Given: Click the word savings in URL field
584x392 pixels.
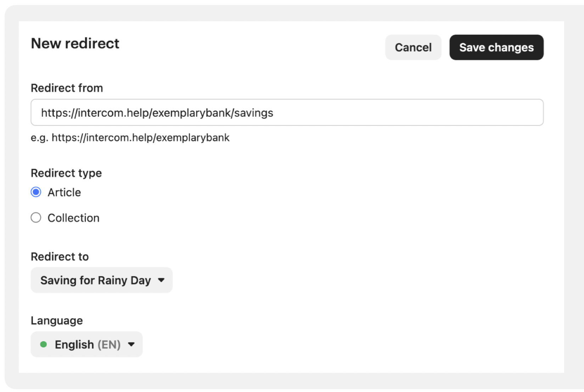Looking at the screenshot, I should pos(254,113).
